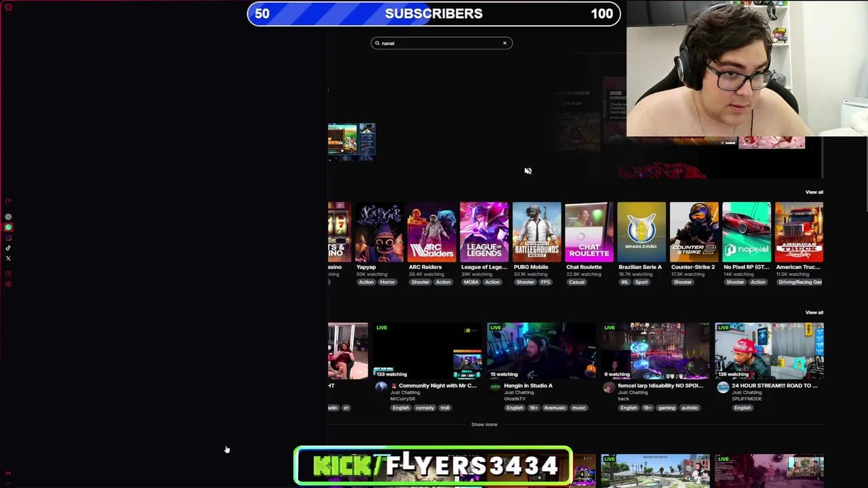Click the '39.4K watching' text under ARC Raiders
The width and height of the screenshot is (868, 488).
pyautogui.click(x=426, y=274)
